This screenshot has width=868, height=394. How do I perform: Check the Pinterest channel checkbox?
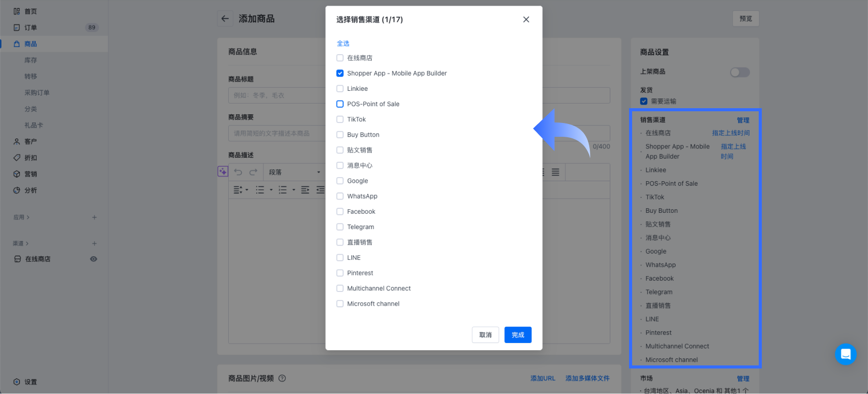pos(340,273)
